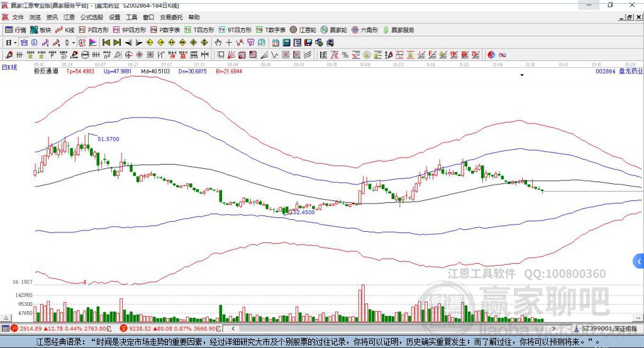The height and width of the screenshot is (348, 644).
Task: Click the 沪 Shanghai index status icon
Action: click(x=14, y=329)
